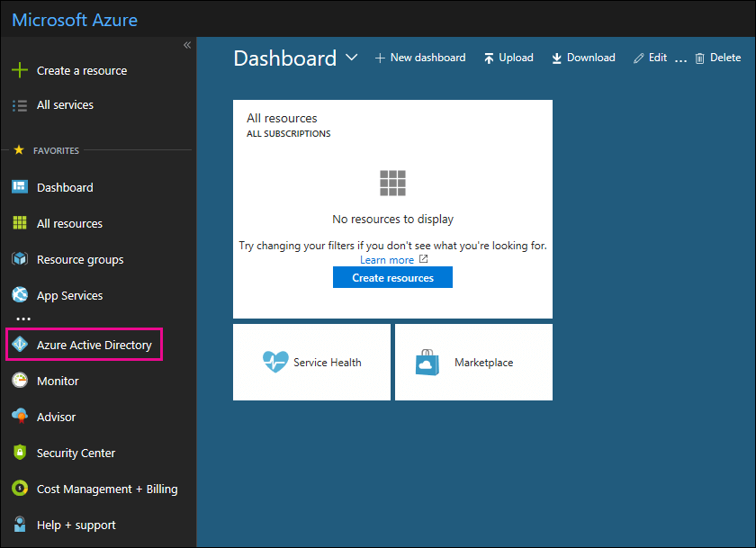Click the Advisor cloud icon
Screen dimensions: 756x548
pyautogui.click(x=20, y=418)
